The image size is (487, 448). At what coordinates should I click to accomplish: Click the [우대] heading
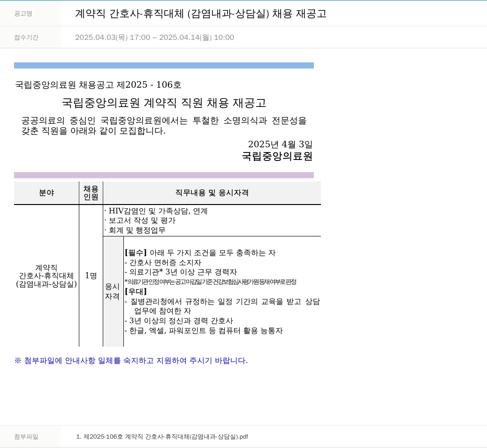136,291
